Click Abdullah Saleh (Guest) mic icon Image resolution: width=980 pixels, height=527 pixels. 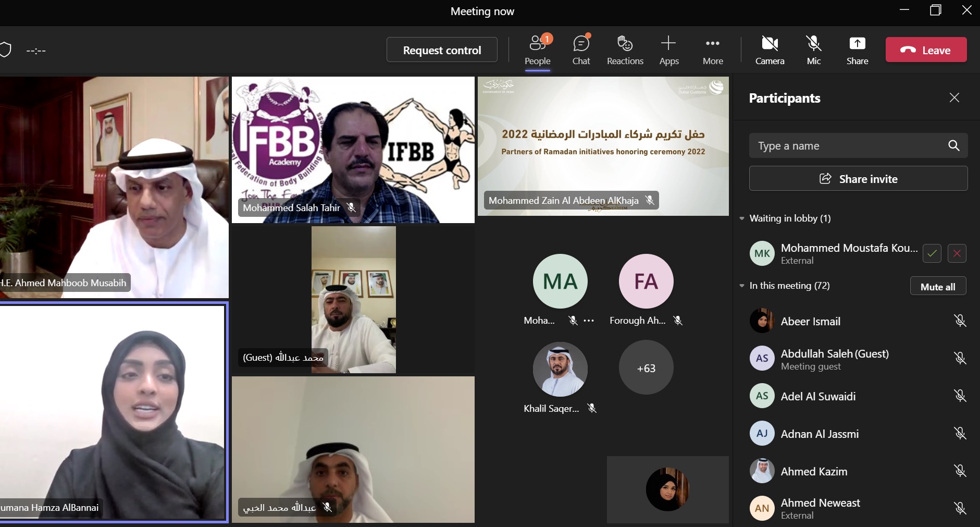point(960,358)
